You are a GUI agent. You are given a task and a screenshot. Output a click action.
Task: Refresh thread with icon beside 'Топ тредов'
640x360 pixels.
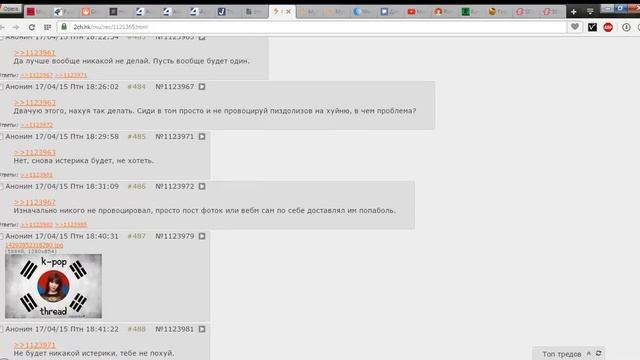click(x=598, y=353)
